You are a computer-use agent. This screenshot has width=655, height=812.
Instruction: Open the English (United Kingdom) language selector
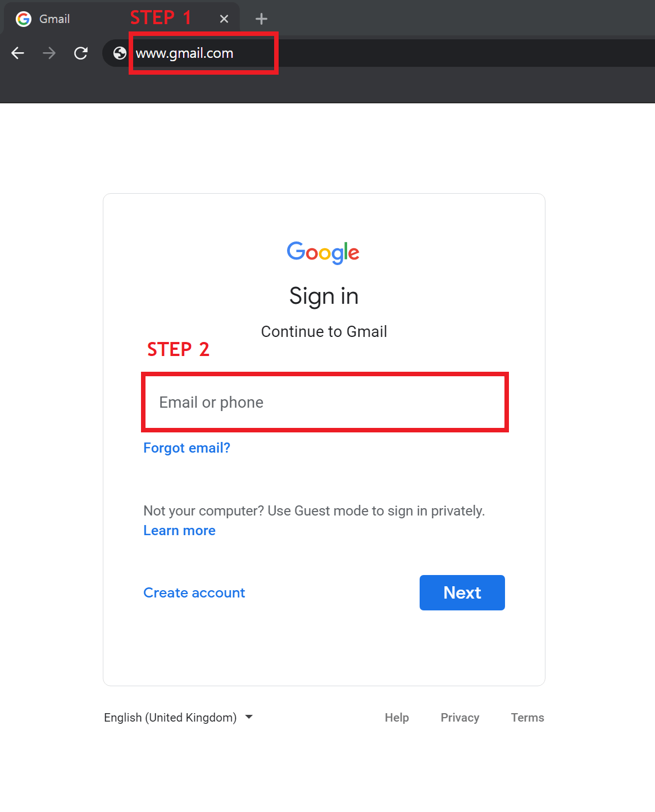170,718
